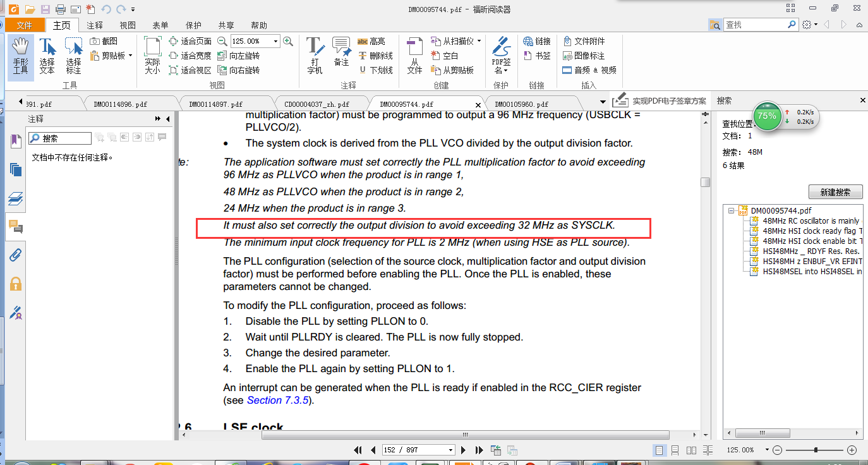Screen dimensions: 868x465
Task: Open the PDF e-signature solution (实现PDF电子签章方案) banner
Action: tap(660, 100)
